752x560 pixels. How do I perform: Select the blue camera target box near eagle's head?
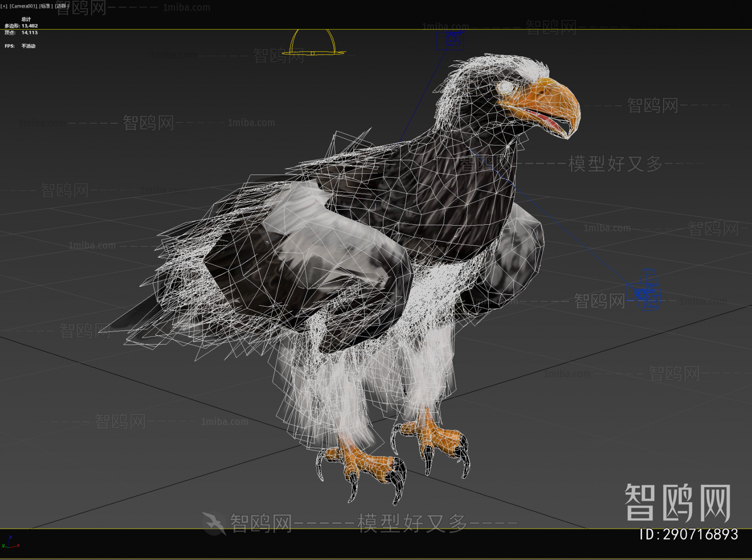pos(450,40)
